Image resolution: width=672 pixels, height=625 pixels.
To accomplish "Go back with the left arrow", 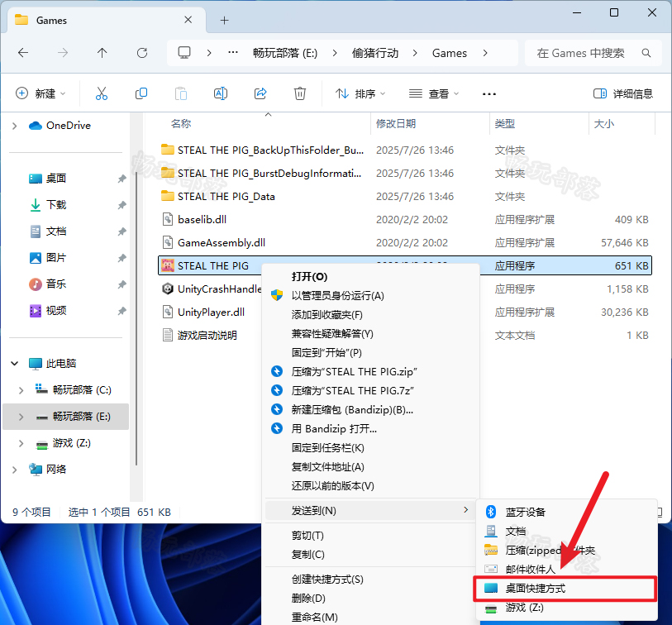I will pyautogui.click(x=23, y=53).
